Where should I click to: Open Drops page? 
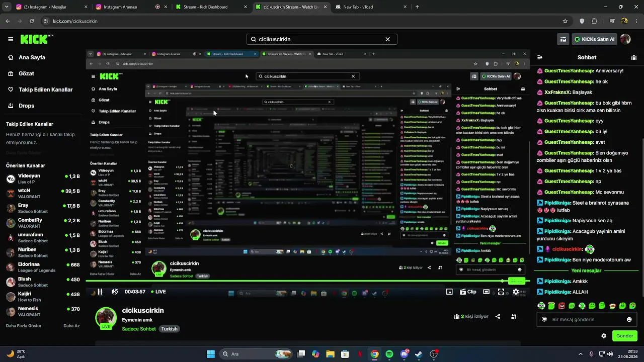[x=26, y=106]
